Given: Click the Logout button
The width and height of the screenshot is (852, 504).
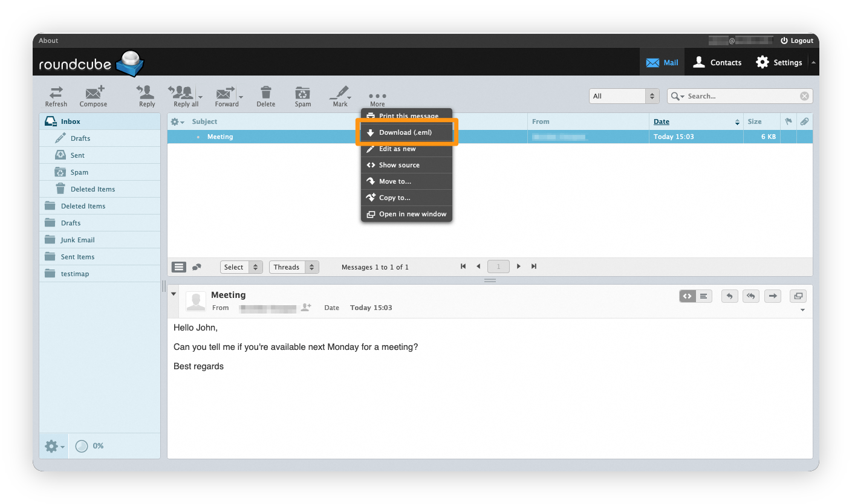Looking at the screenshot, I should tap(797, 40).
